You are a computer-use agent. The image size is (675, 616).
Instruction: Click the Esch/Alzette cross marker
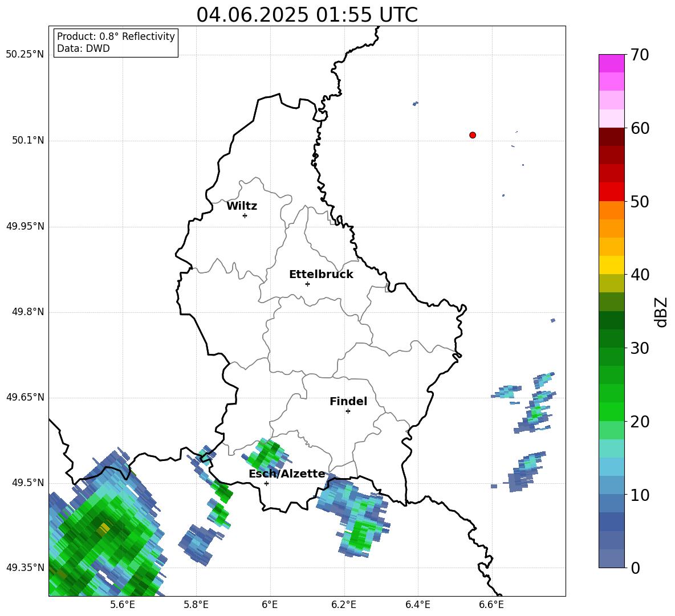266,483
